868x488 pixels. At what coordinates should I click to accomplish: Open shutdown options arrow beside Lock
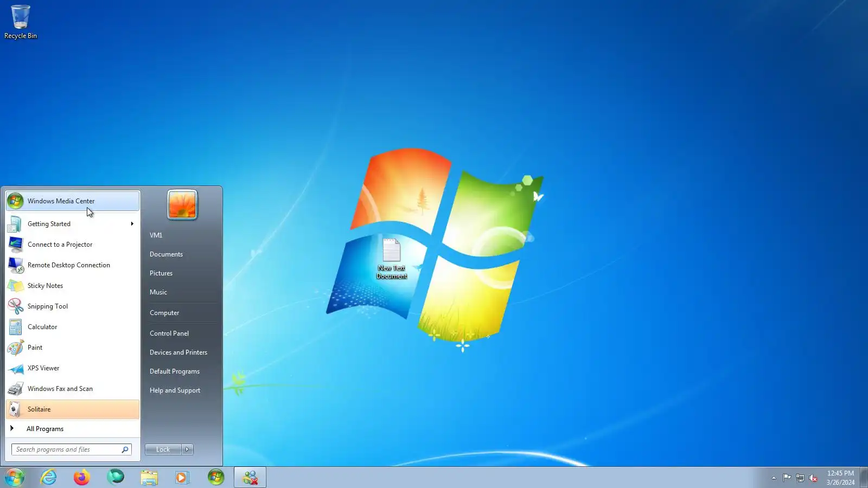pyautogui.click(x=187, y=450)
